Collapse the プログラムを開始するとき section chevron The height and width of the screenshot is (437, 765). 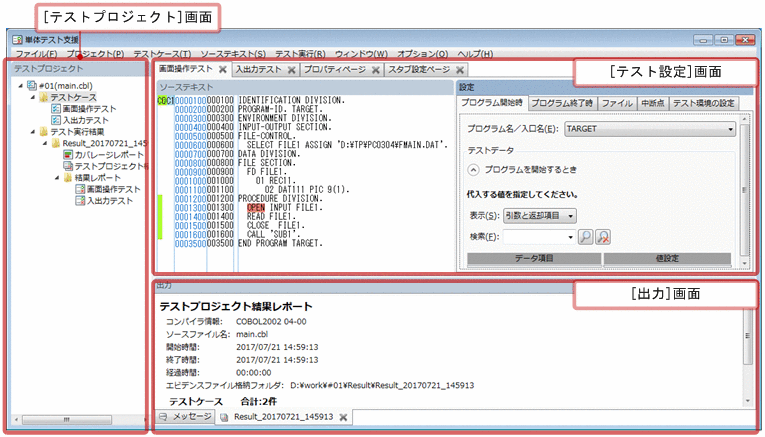click(473, 170)
